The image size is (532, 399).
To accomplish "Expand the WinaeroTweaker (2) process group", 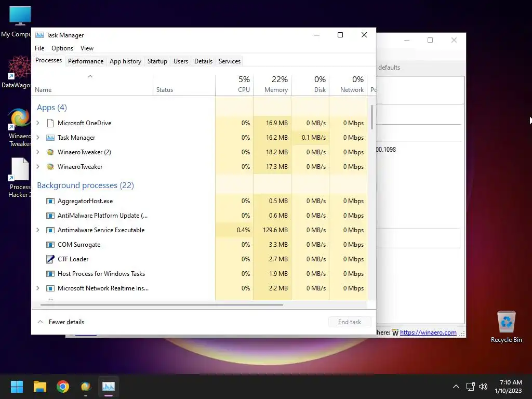I will (x=38, y=152).
